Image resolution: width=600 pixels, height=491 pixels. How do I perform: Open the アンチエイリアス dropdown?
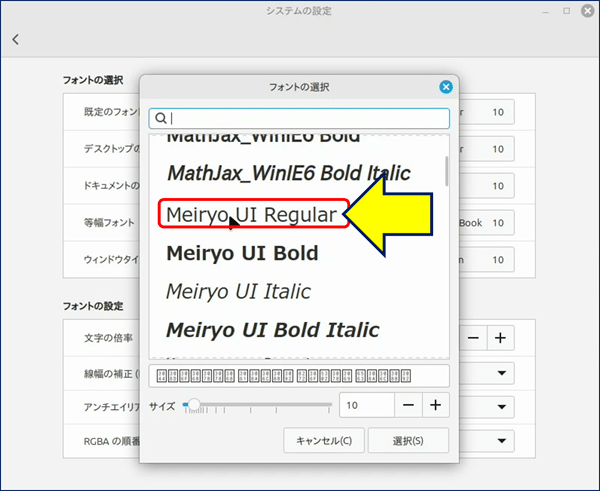(487, 407)
